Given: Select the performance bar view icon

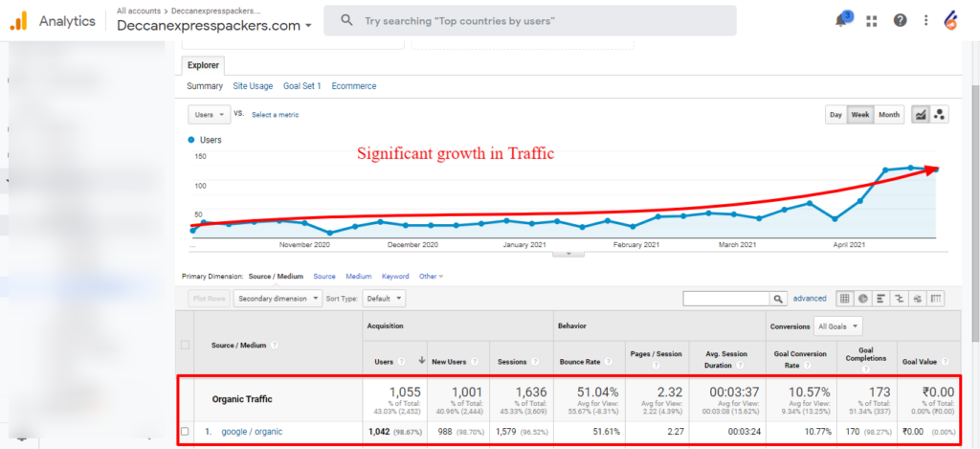Looking at the screenshot, I should click(x=880, y=299).
